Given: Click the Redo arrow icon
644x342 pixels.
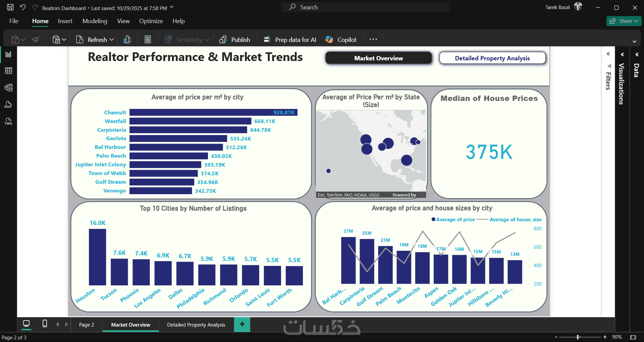Looking at the screenshot, I should click(35, 7).
